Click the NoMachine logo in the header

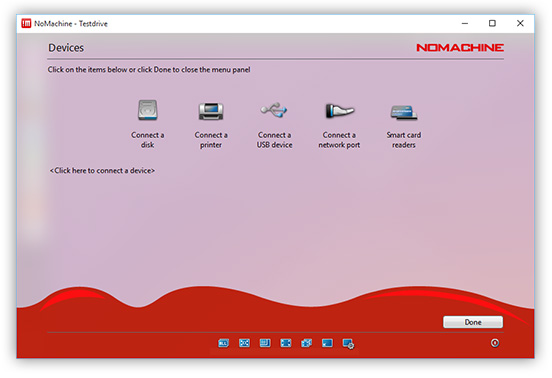[460, 48]
